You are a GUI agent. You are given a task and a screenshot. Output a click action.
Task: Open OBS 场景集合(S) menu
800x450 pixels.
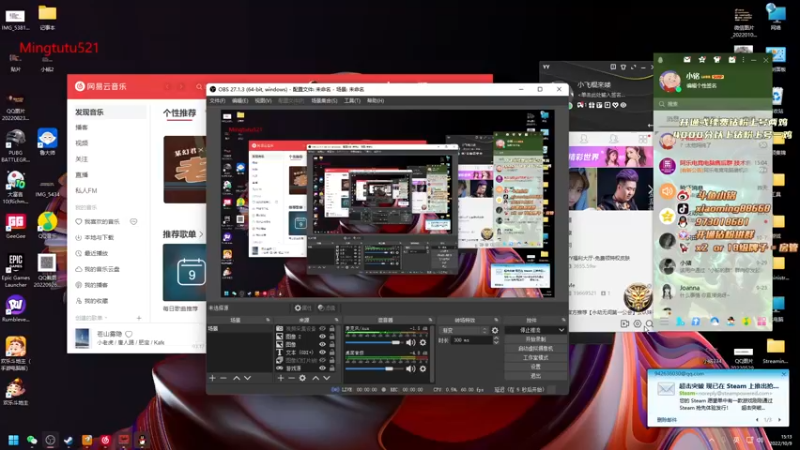324,101
